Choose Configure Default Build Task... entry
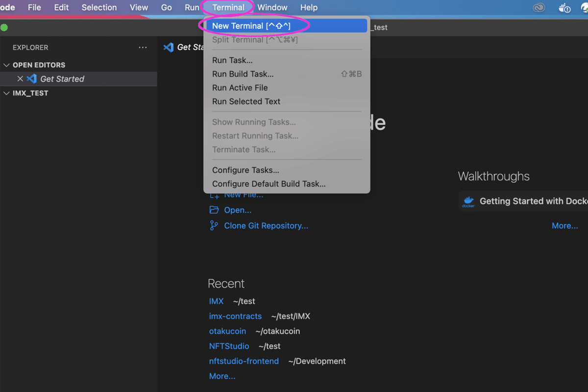This screenshot has height=392, width=588. point(287,184)
